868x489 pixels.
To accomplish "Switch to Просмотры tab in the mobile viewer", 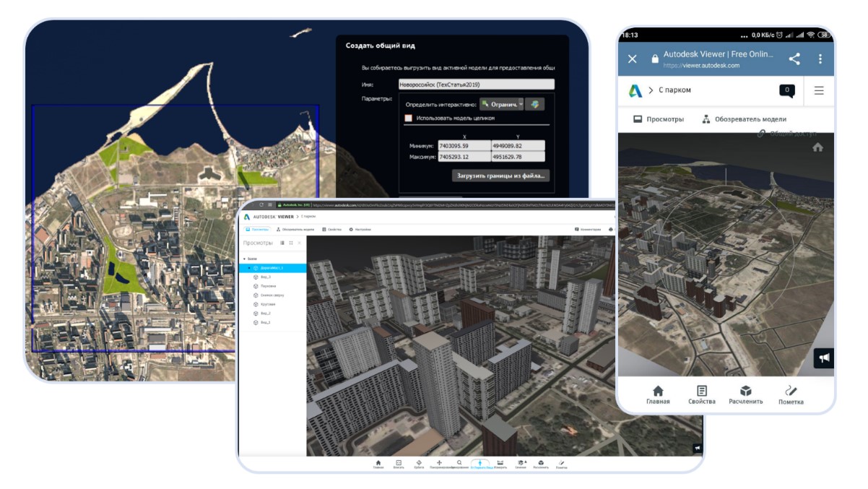I will click(659, 119).
